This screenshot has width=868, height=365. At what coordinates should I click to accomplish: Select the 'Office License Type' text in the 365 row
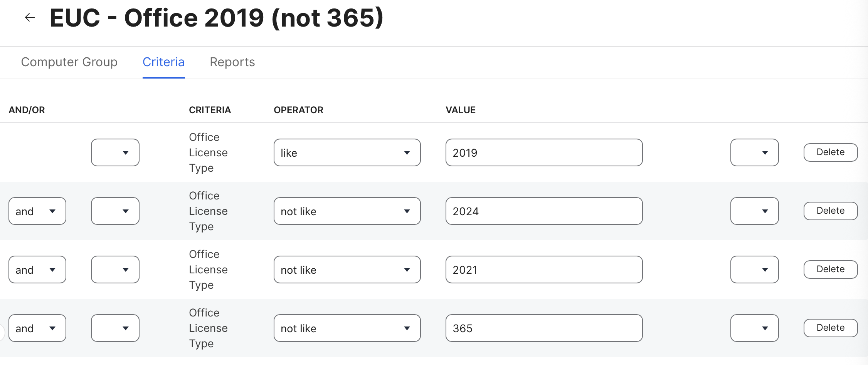point(208,328)
